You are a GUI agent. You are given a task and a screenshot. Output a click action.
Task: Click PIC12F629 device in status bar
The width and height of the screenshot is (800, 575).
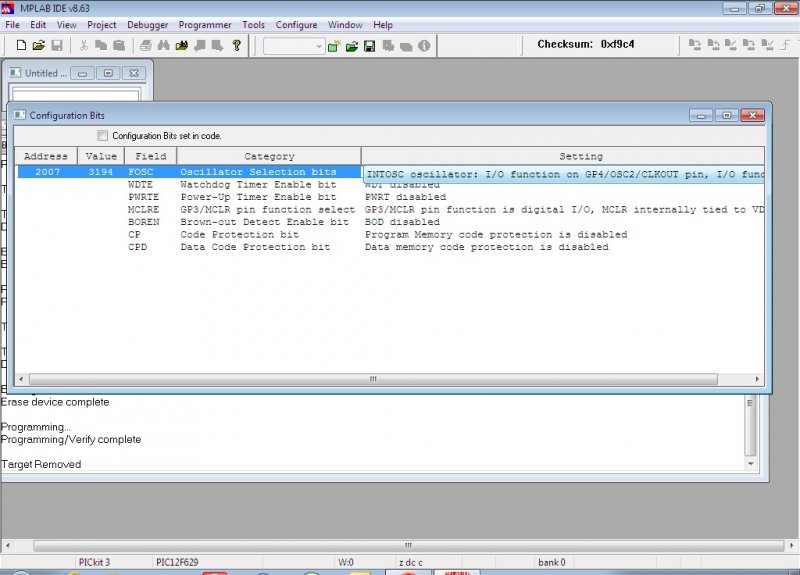click(177, 562)
